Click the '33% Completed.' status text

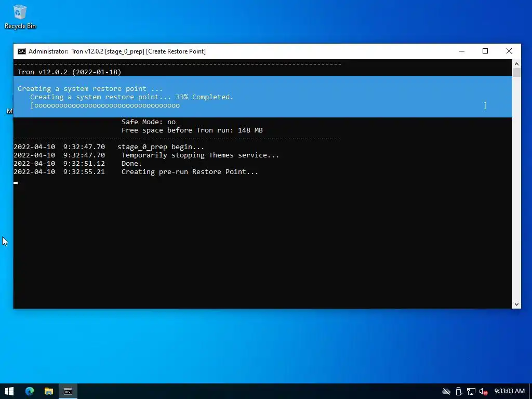(204, 97)
